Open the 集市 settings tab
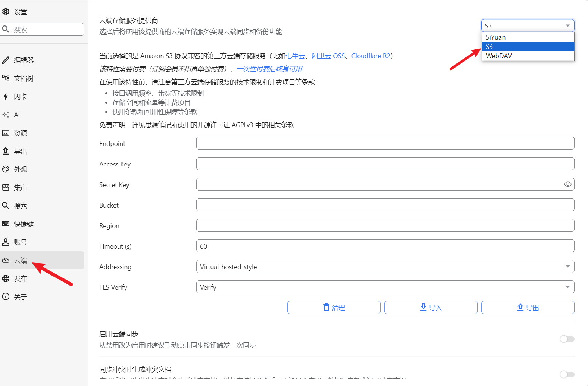The image size is (588, 386). [x=42, y=187]
